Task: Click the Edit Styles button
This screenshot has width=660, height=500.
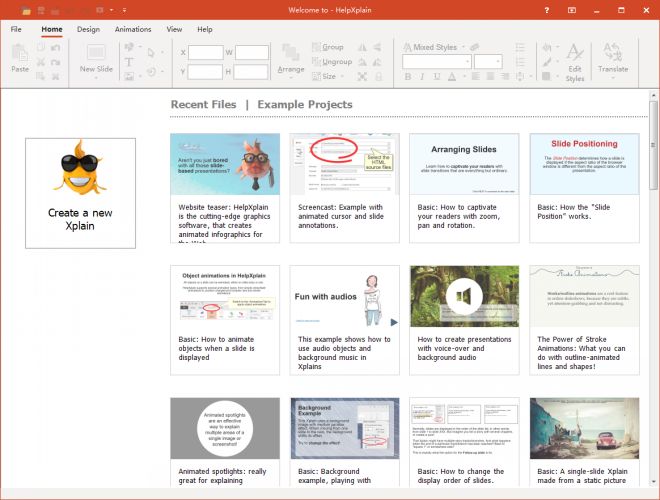Action: click(x=575, y=62)
